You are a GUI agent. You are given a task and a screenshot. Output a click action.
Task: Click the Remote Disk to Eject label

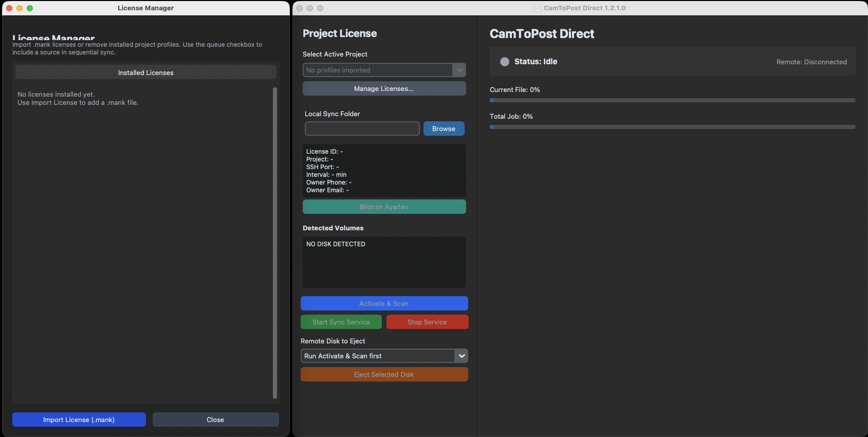click(333, 341)
